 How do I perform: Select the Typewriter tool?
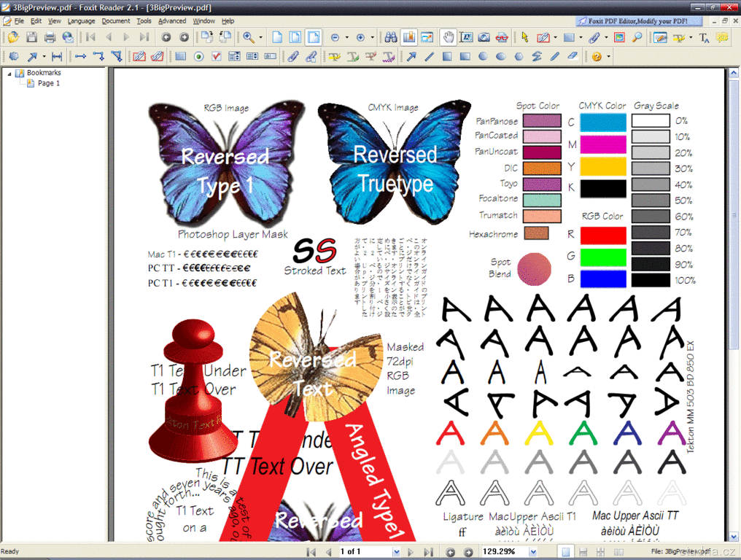[x=703, y=37]
